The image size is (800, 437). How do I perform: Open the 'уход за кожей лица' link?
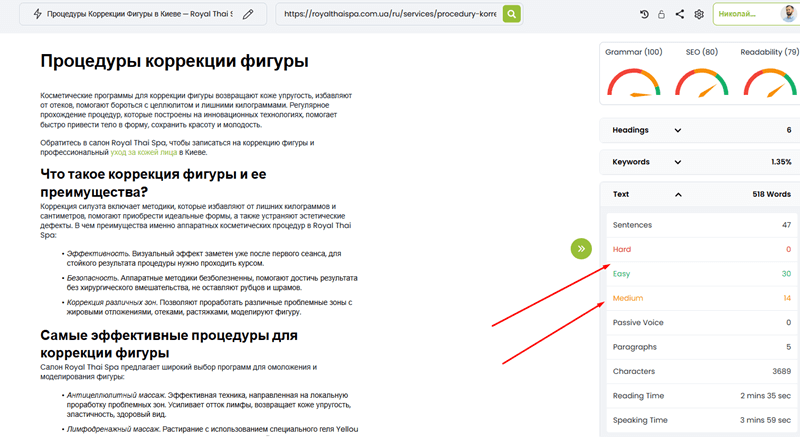tap(144, 152)
